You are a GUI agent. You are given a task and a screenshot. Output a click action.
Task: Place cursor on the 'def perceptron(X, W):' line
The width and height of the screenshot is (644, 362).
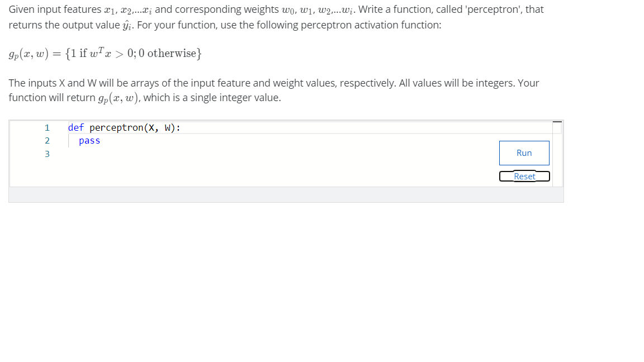point(123,128)
